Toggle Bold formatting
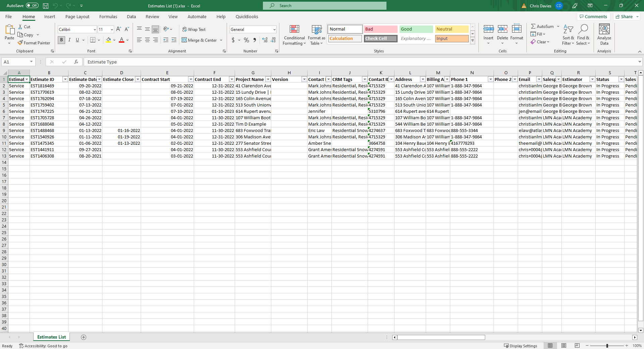The height and width of the screenshot is (349, 644). click(x=61, y=40)
